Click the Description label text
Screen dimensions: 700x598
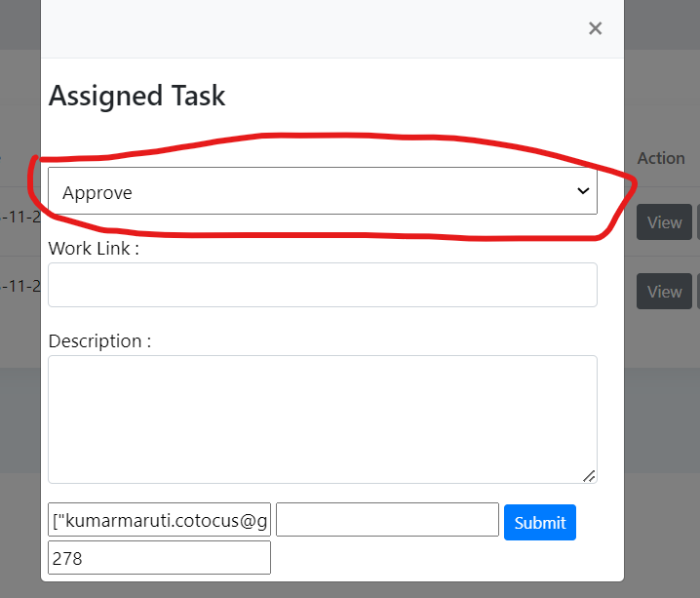(99, 340)
